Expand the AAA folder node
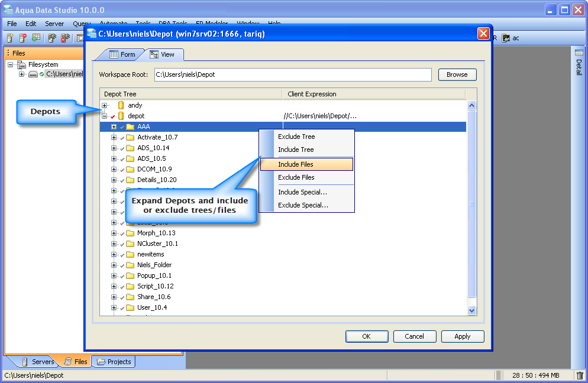 click(x=114, y=126)
